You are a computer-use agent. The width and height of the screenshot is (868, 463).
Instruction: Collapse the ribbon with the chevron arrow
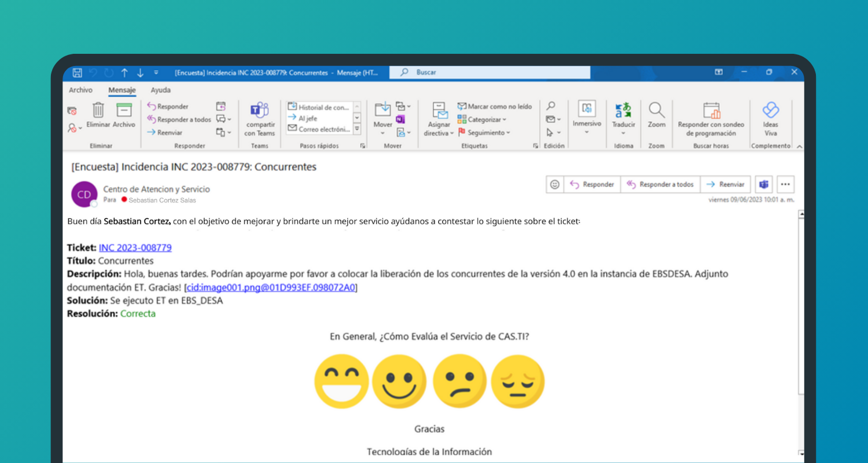799,146
